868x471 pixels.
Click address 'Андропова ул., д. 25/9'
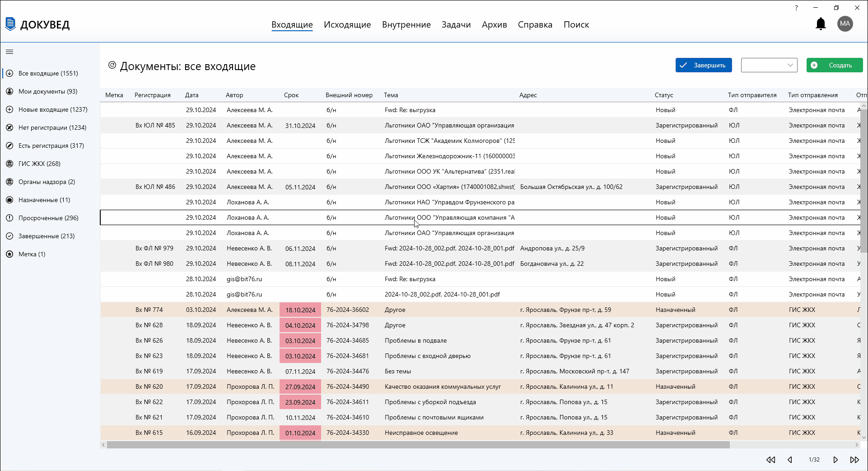tap(552, 248)
